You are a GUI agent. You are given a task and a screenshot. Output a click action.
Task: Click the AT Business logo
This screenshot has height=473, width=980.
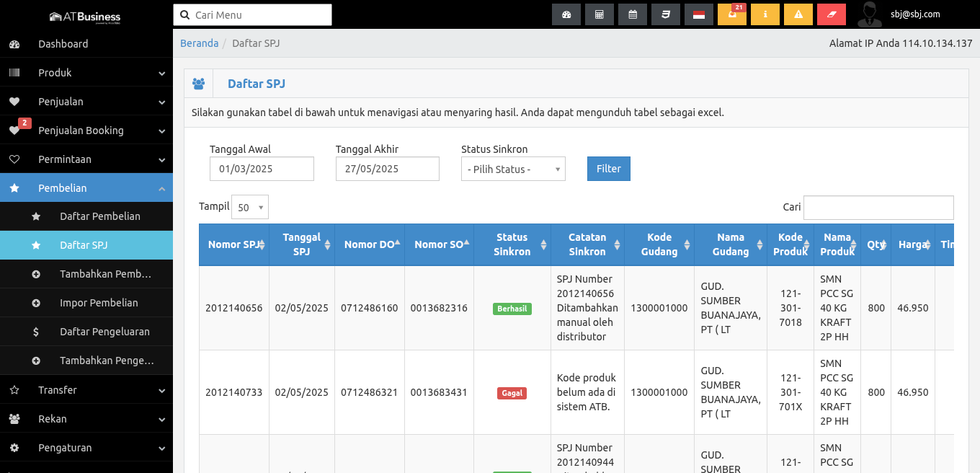point(85,16)
